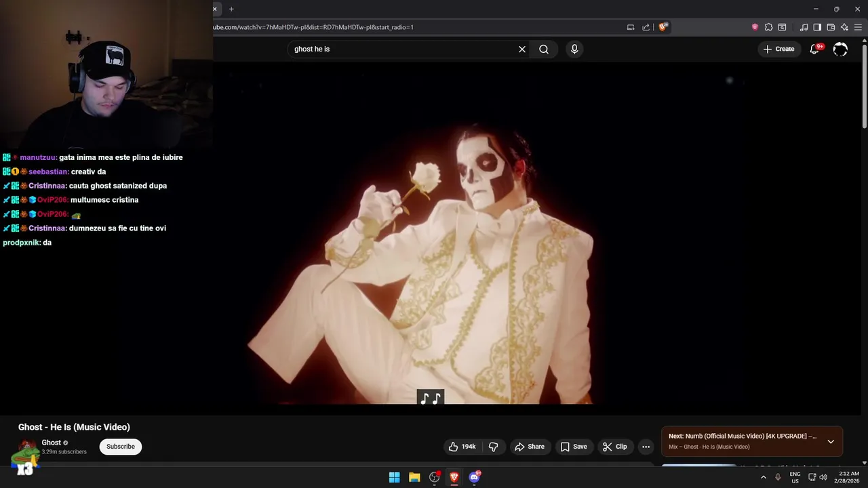Viewport: 868px width, 488px height.
Task: Close the current browser tab
Action: pyautogui.click(x=215, y=9)
